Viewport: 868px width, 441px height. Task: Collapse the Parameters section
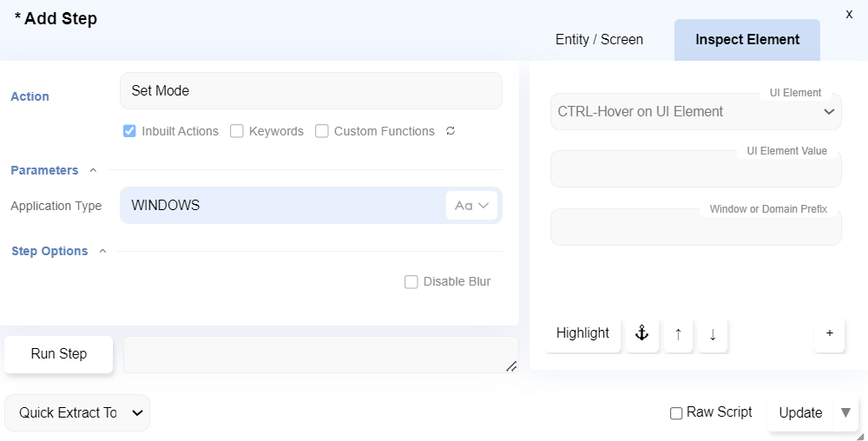pyautogui.click(x=94, y=170)
